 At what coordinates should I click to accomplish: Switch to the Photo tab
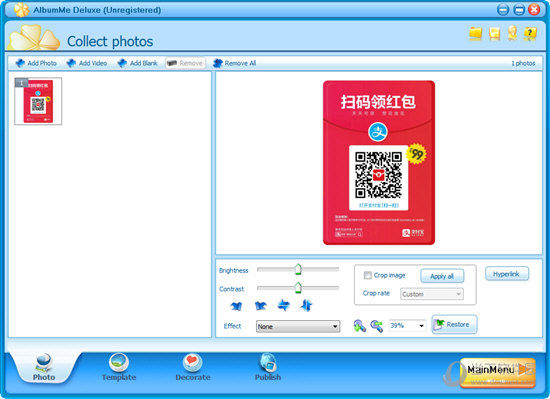coord(44,368)
